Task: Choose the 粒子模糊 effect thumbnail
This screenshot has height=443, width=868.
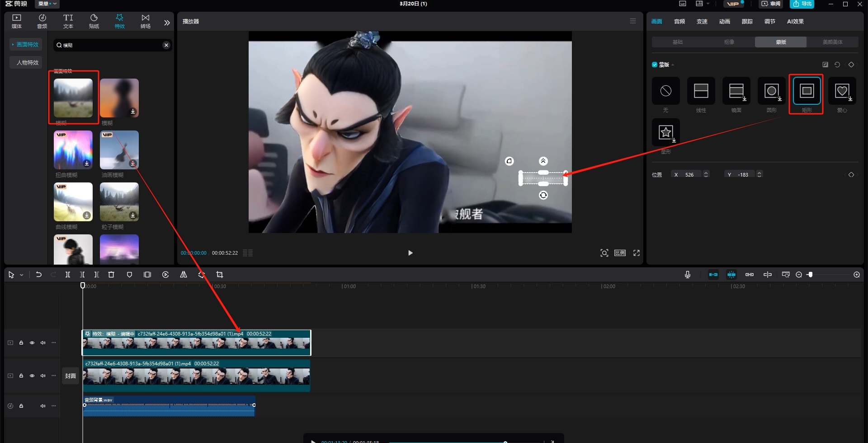Action: point(119,202)
